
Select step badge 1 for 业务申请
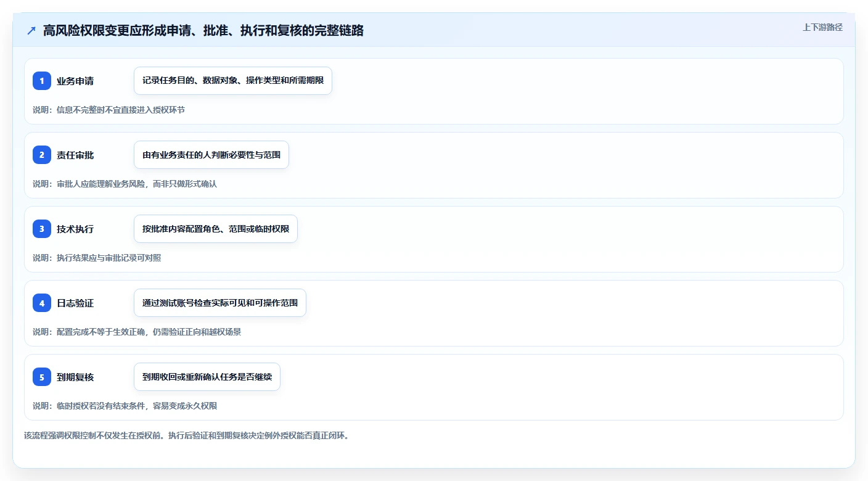pyautogui.click(x=42, y=81)
